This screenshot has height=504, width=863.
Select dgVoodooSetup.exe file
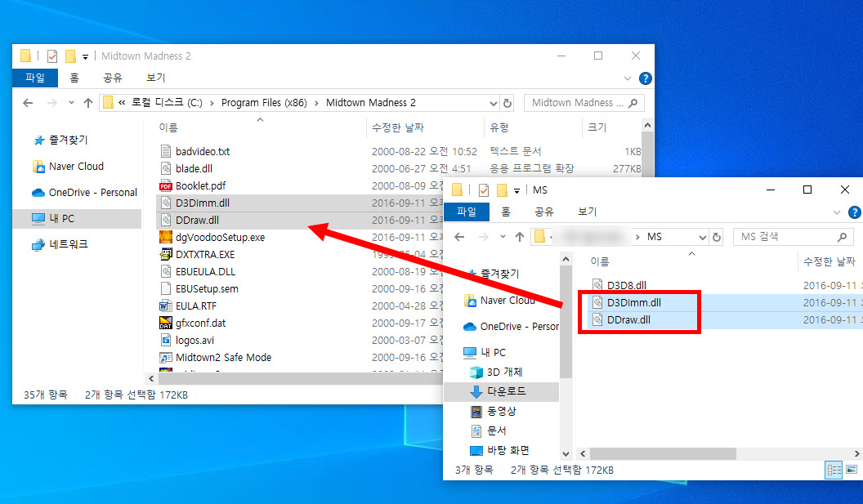coord(220,237)
